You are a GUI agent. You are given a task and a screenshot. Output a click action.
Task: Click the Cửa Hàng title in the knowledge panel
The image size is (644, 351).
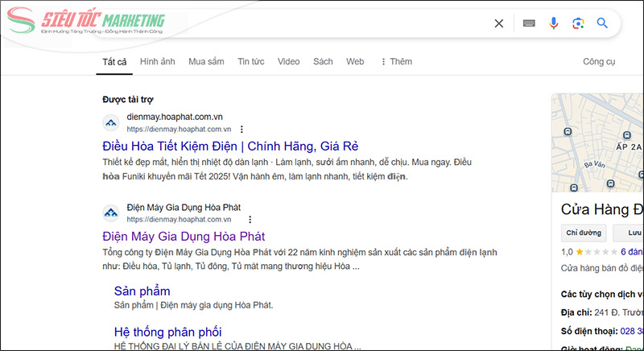click(601, 209)
